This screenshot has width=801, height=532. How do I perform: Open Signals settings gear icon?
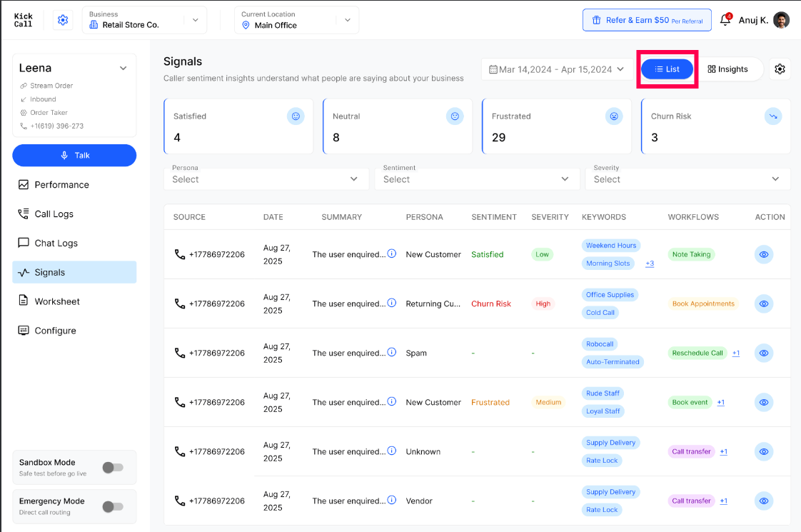coord(780,69)
